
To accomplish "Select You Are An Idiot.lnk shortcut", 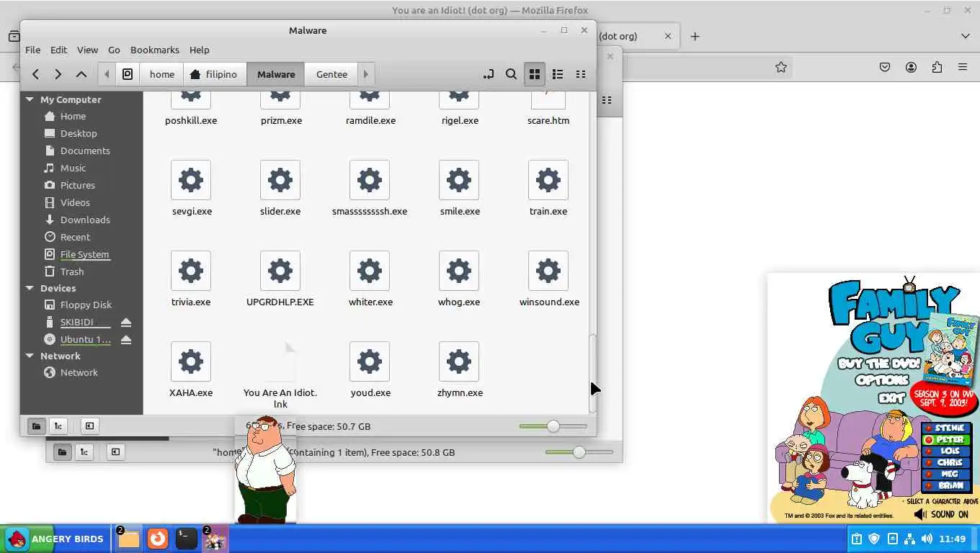I will click(280, 361).
